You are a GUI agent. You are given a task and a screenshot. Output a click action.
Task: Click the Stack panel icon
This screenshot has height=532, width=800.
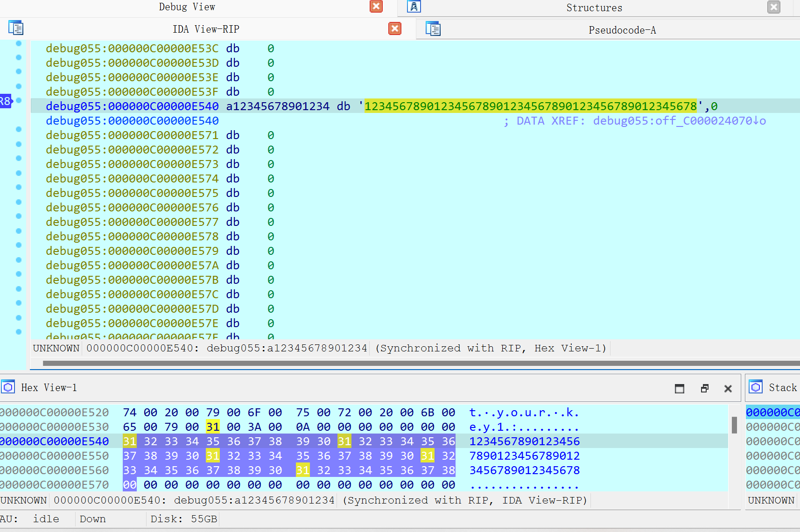[756, 387]
